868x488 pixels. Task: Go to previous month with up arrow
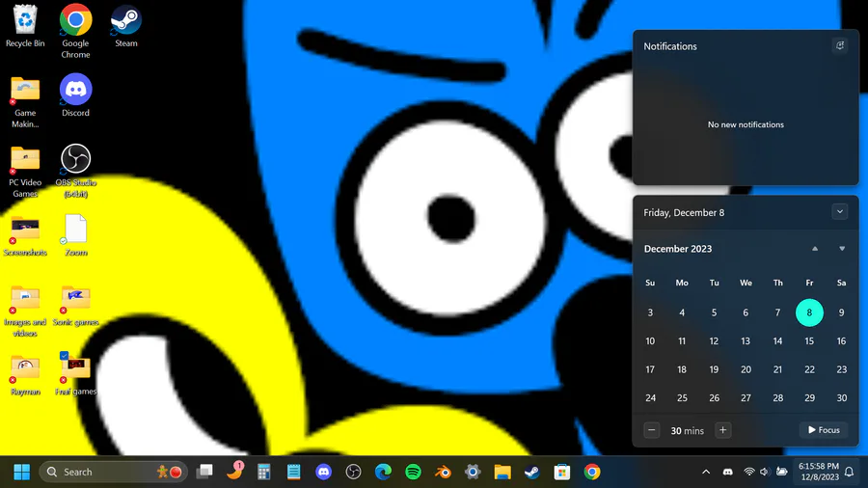tap(815, 249)
